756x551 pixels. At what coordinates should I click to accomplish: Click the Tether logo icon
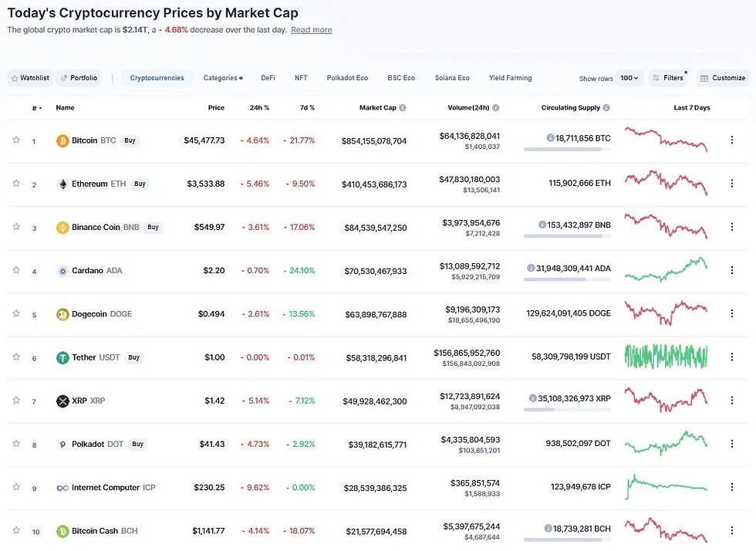coord(62,358)
